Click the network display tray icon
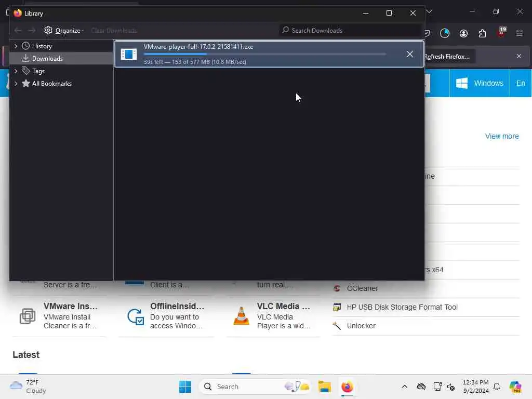The height and width of the screenshot is (399, 532). click(437, 387)
